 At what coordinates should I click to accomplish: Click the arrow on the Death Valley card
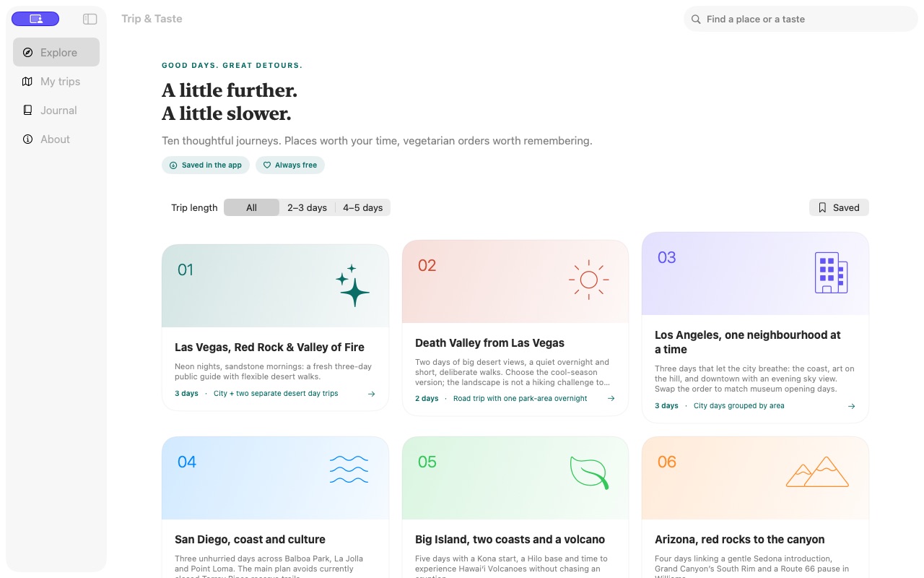click(x=611, y=399)
